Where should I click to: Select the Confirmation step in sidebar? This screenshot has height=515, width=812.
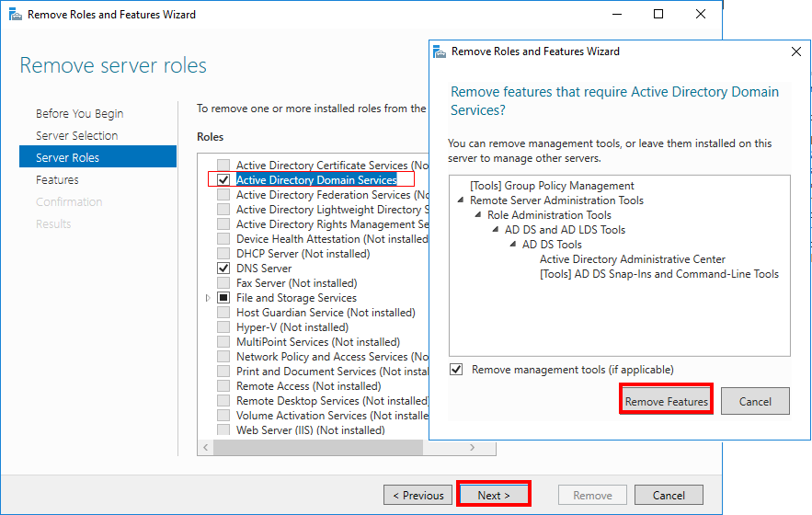(x=69, y=202)
